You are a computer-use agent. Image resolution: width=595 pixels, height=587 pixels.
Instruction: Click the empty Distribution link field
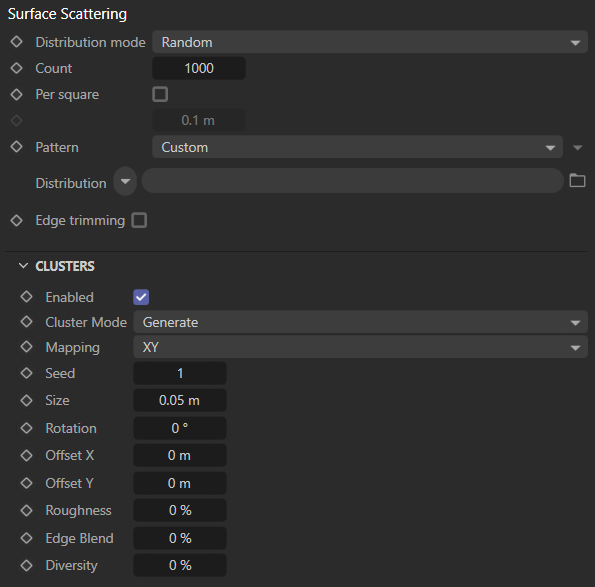coord(353,181)
